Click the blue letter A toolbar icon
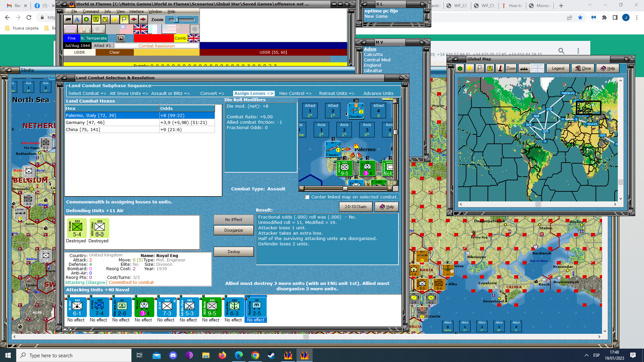 coord(77,19)
